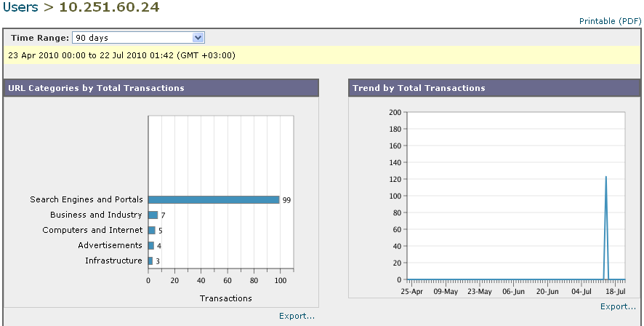Open the Time Range dropdown
The width and height of the screenshot is (644, 326).
point(138,38)
